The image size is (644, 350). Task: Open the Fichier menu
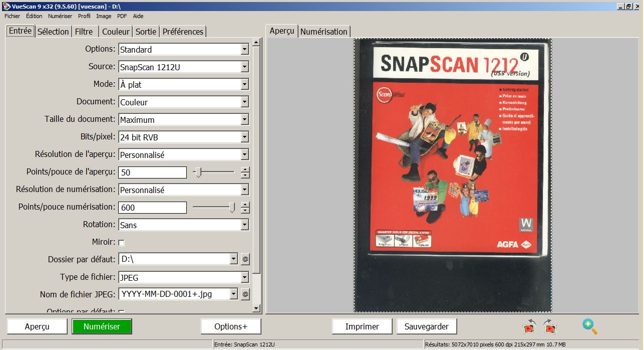(x=12, y=16)
